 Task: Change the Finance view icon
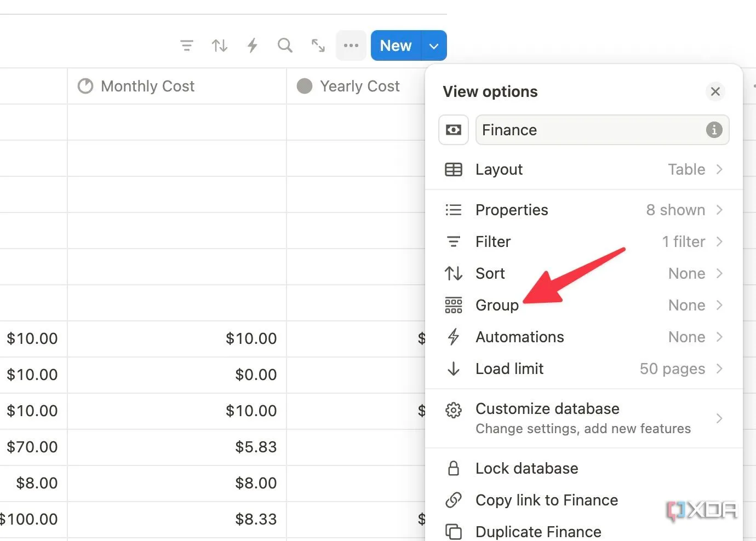[454, 130]
